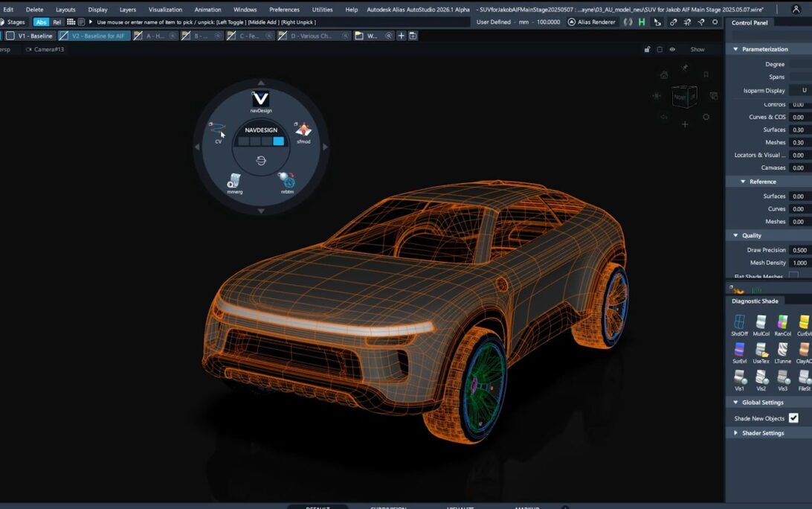Click the rebtm tool icon
The width and height of the screenshot is (812, 509).
pyautogui.click(x=287, y=180)
